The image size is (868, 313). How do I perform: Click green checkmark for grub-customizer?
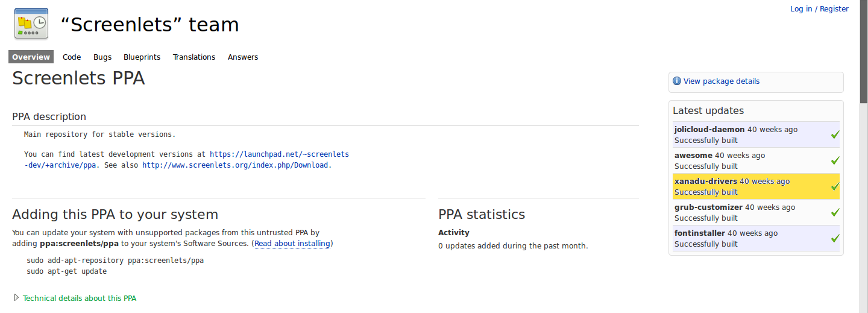[835, 212]
